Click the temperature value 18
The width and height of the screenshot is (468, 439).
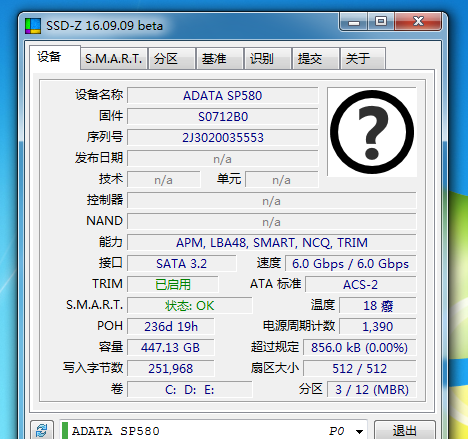coord(378,306)
